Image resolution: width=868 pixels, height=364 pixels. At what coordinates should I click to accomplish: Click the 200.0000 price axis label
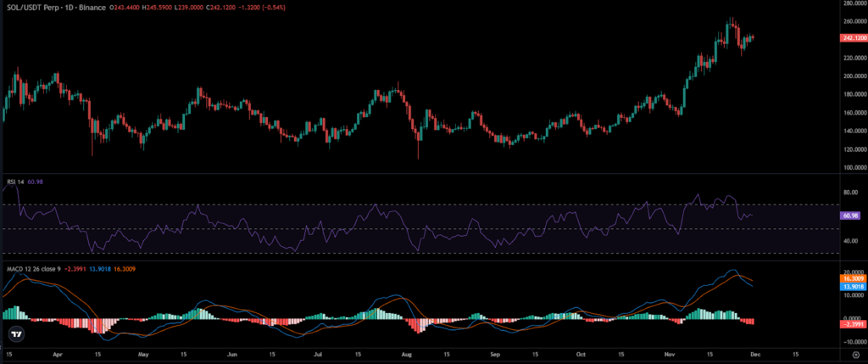pyautogui.click(x=854, y=76)
